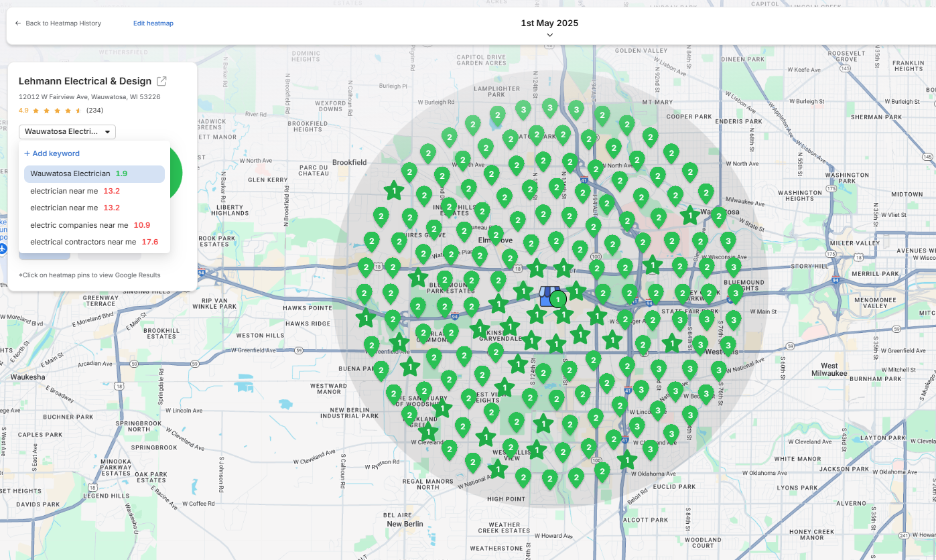Viewport: 936px width, 560px height.
Task: Click + Add keyword
Action: [x=52, y=153]
